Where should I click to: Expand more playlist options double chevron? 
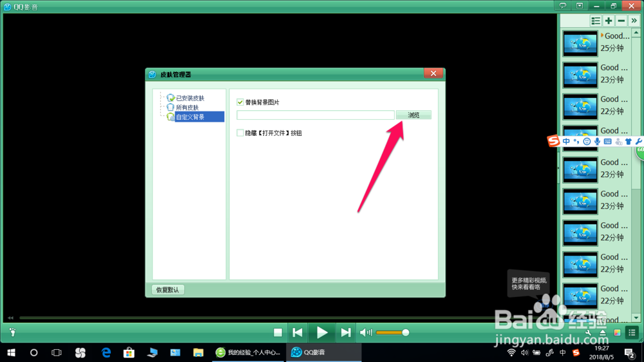pos(634,21)
